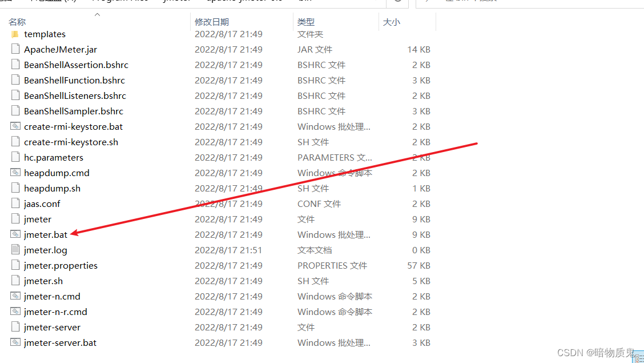Select the jmeter.properties file icon

click(15, 265)
